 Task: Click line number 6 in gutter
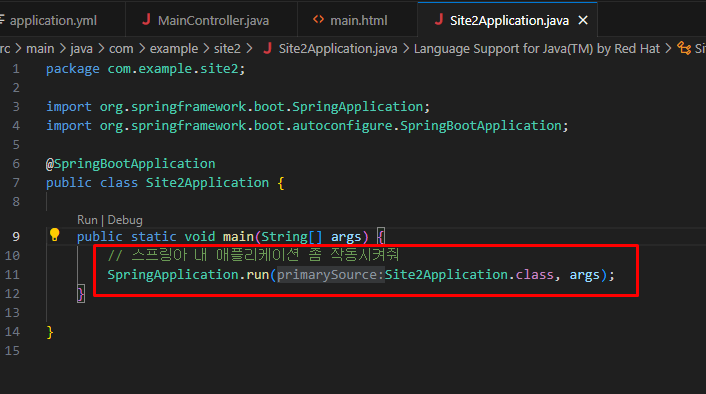pos(16,163)
